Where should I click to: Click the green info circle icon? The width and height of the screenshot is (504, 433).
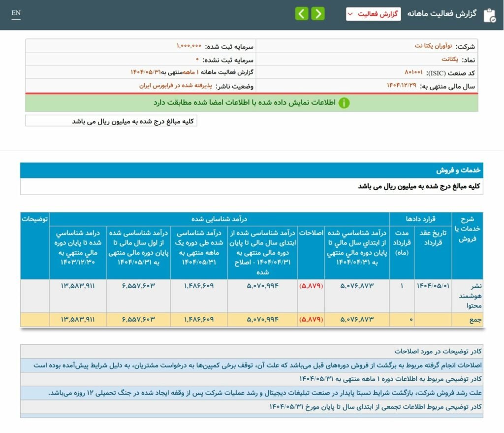tap(344, 103)
